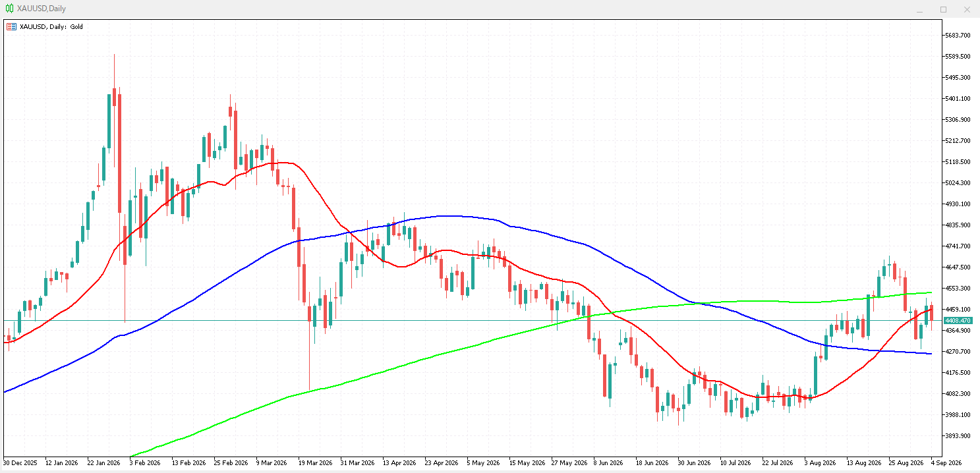Click the 23 Apr 2026 date label
The height and width of the screenshot is (473, 980).
click(x=442, y=463)
